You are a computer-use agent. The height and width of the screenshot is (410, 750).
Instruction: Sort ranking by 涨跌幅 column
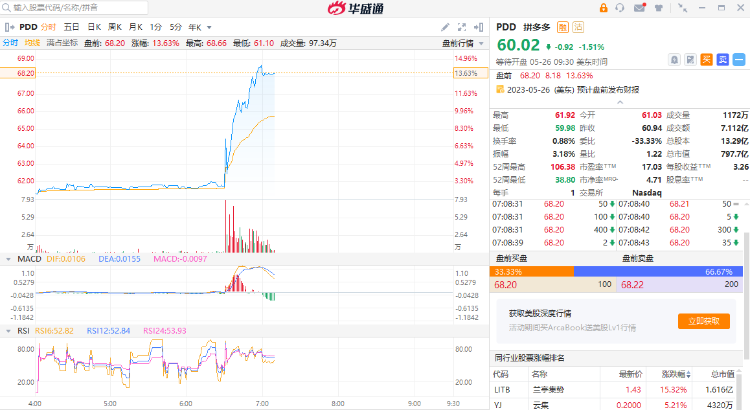pyautogui.click(x=676, y=374)
